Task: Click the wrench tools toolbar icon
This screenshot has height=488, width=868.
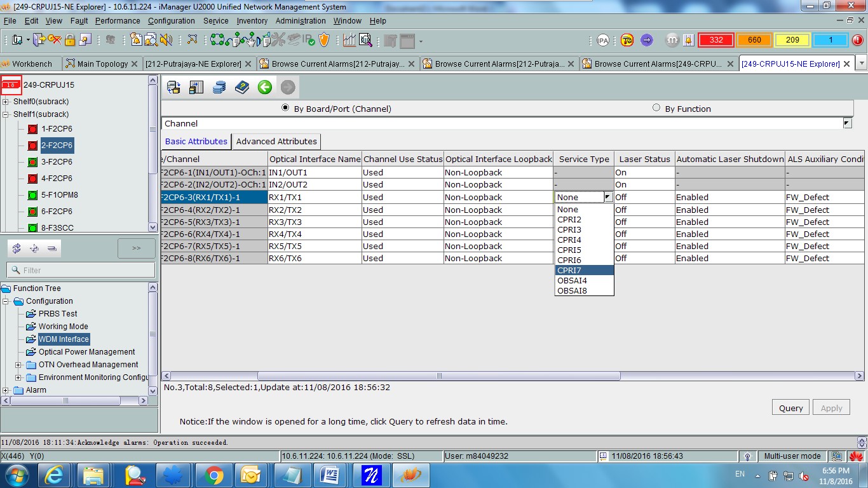Action: pos(279,40)
